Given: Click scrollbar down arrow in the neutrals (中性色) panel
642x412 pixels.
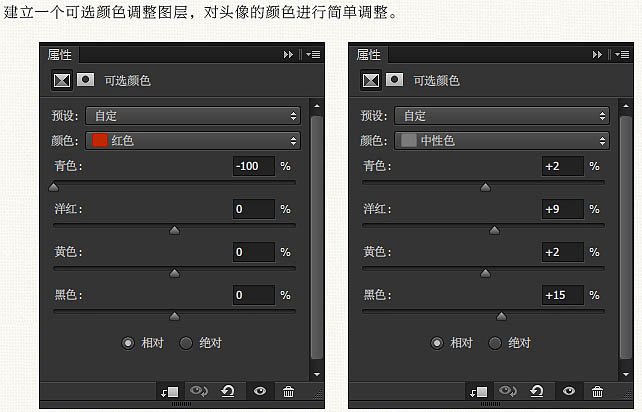Looking at the screenshot, I should tap(626, 374).
